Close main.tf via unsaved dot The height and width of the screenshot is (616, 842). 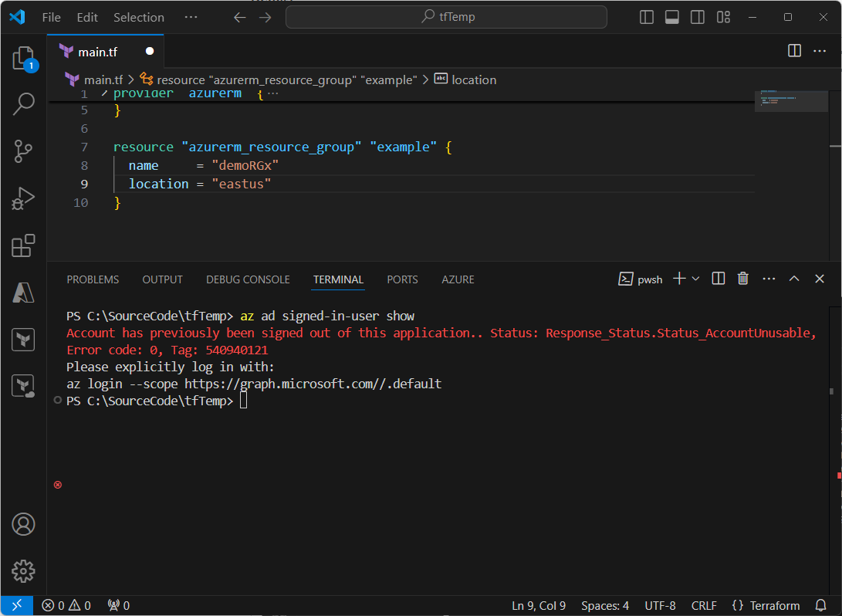(150, 51)
